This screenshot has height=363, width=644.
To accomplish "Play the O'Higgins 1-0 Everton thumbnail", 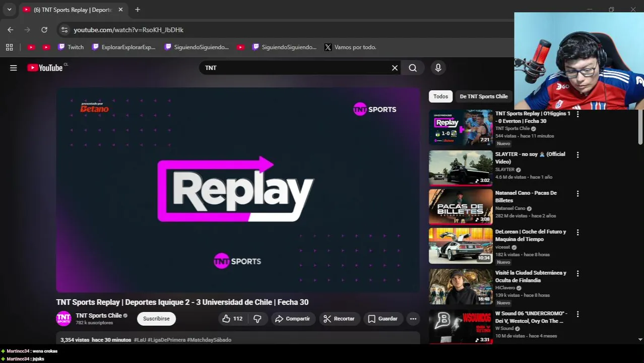I will point(461,128).
